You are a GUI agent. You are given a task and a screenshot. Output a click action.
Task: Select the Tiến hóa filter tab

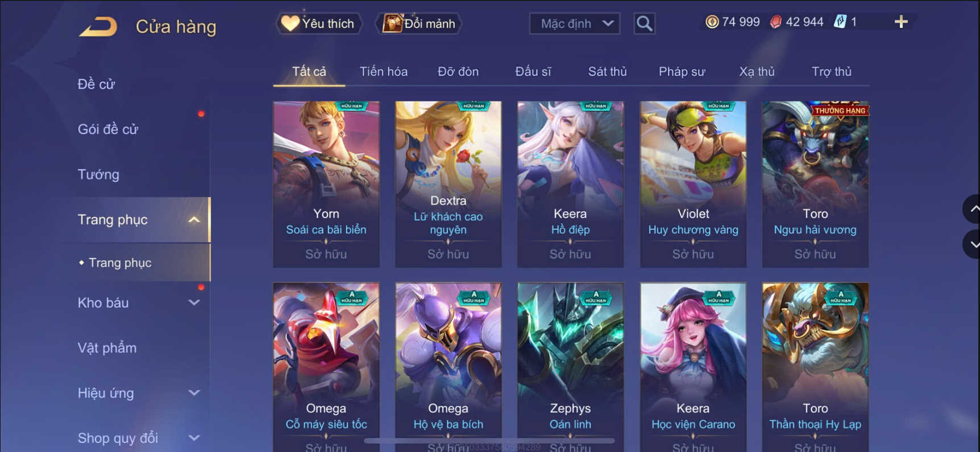[x=383, y=72]
